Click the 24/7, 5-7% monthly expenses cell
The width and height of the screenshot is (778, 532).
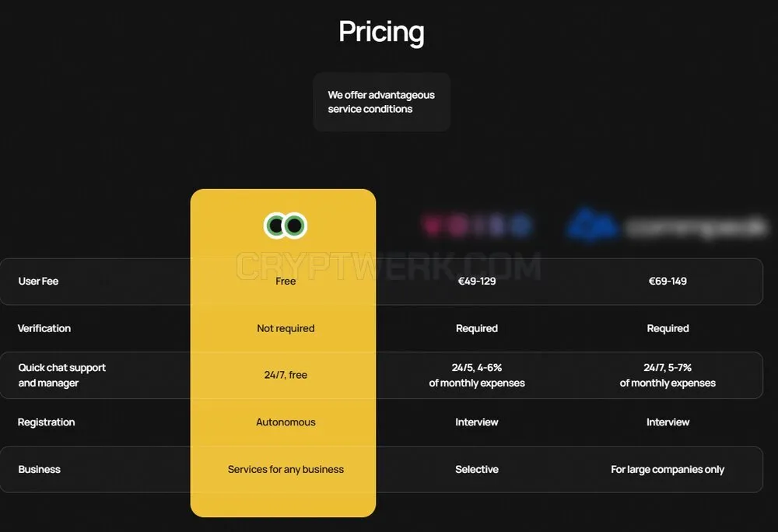[668, 376]
